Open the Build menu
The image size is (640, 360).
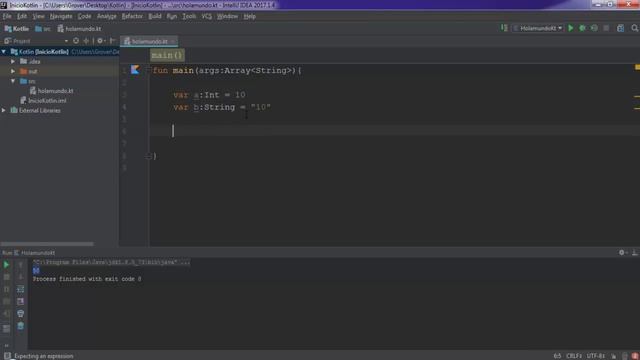click(155, 16)
